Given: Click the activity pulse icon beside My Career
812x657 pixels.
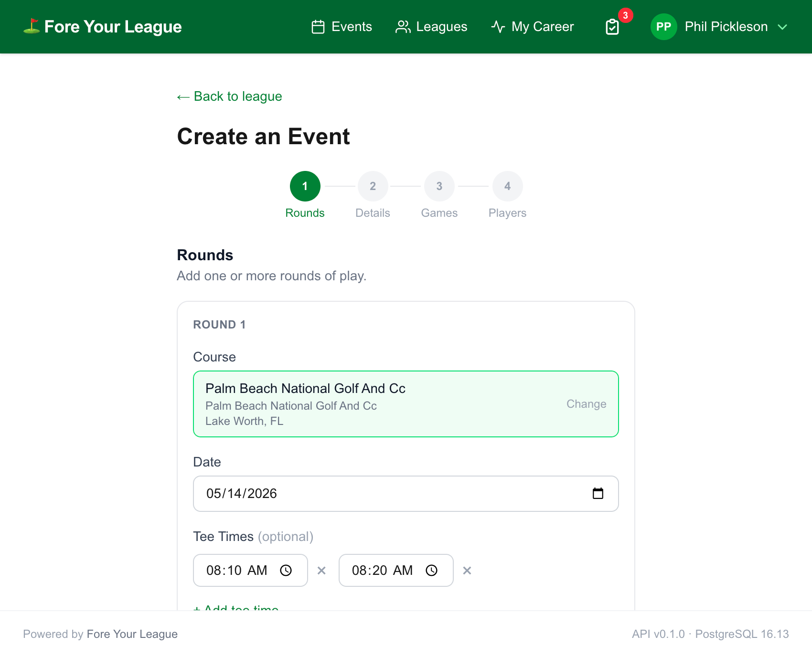Looking at the screenshot, I should pos(498,27).
